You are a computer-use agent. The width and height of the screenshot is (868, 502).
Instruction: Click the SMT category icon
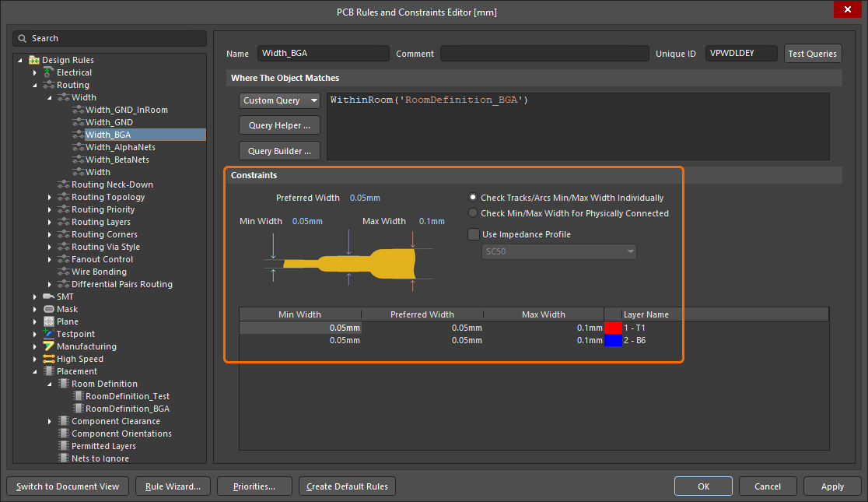(x=49, y=297)
